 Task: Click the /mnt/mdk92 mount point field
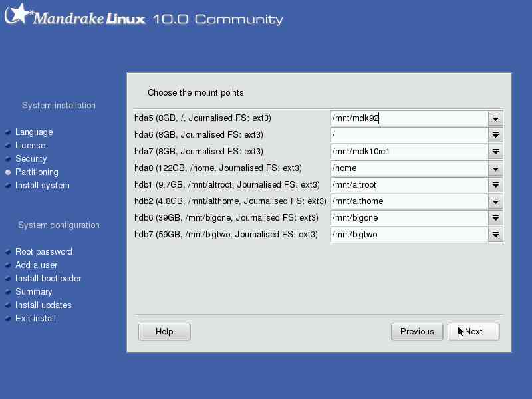pyautogui.click(x=409, y=118)
